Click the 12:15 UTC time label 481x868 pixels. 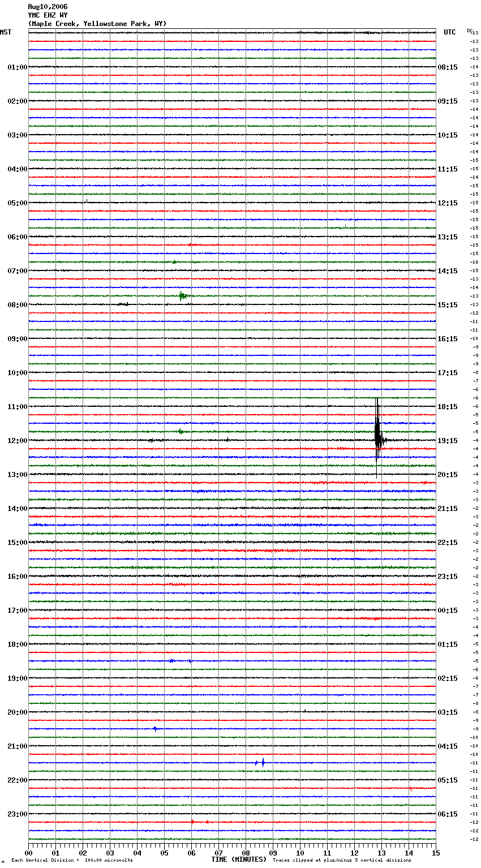[448, 203]
